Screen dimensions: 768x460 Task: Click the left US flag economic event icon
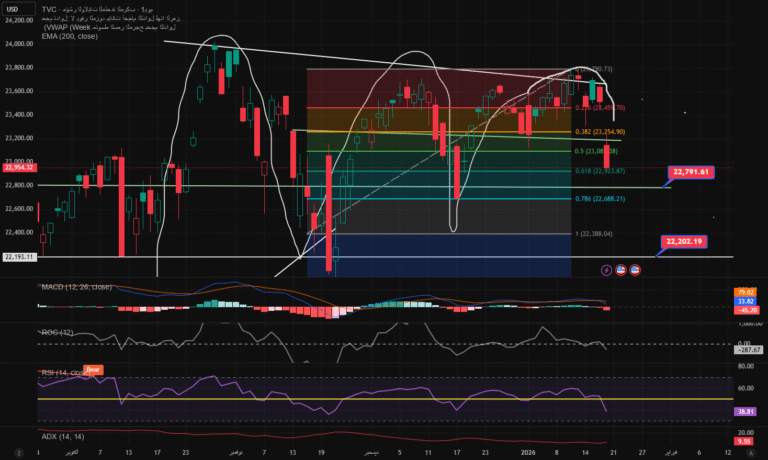tap(620, 270)
